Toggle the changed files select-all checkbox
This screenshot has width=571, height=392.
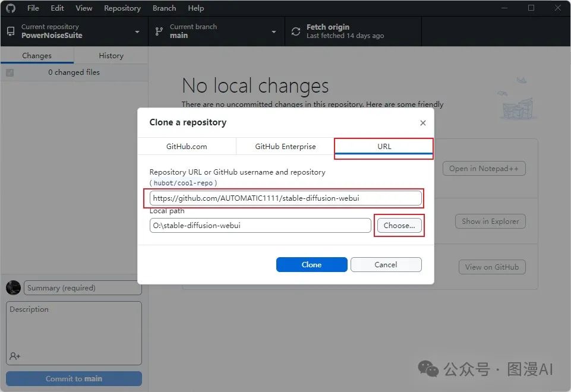(10, 72)
